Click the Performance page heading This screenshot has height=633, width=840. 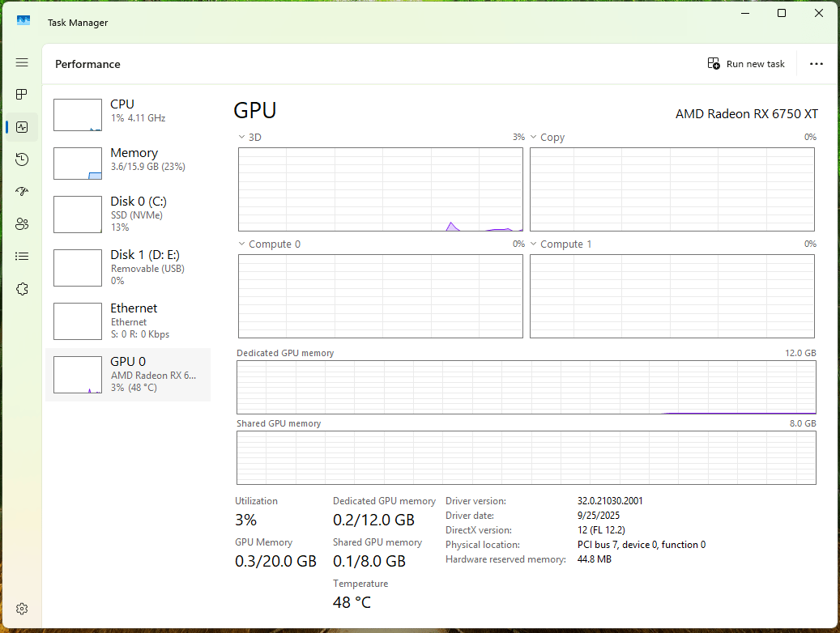pyautogui.click(x=87, y=64)
